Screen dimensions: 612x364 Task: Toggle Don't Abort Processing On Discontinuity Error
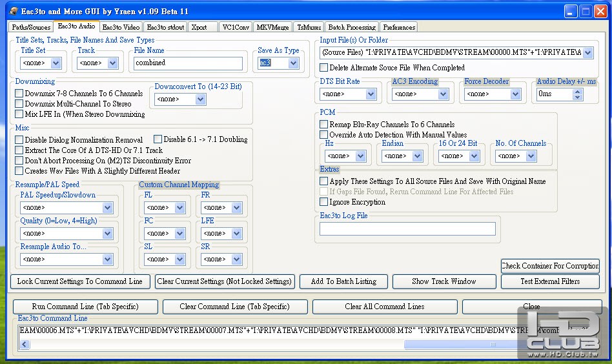tap(19, 160)
